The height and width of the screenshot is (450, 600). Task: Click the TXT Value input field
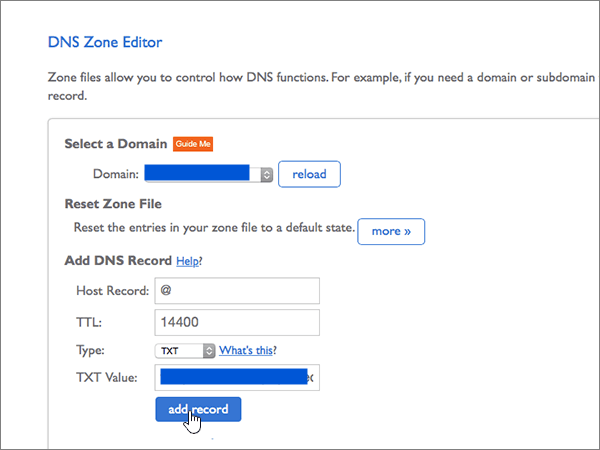236,378
